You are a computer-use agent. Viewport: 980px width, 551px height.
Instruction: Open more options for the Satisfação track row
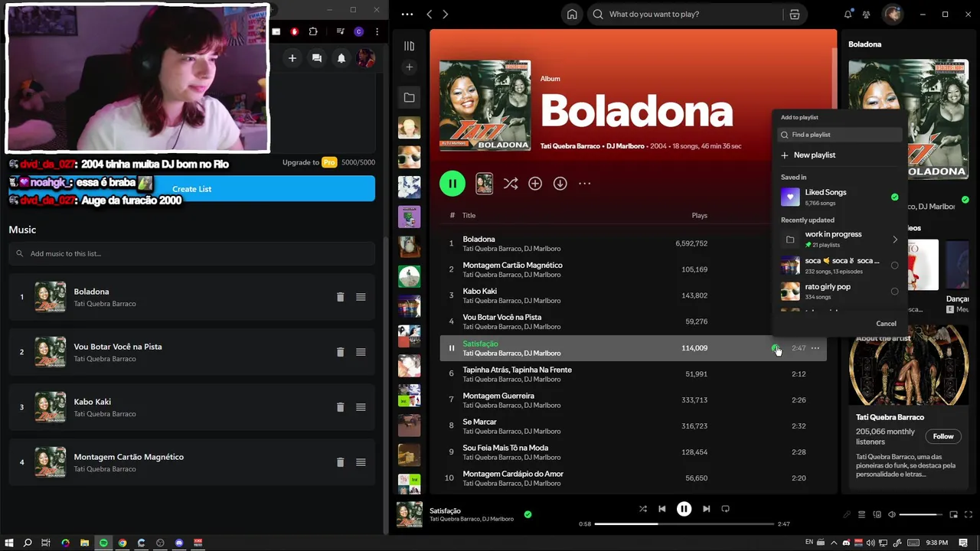(815, 348)
